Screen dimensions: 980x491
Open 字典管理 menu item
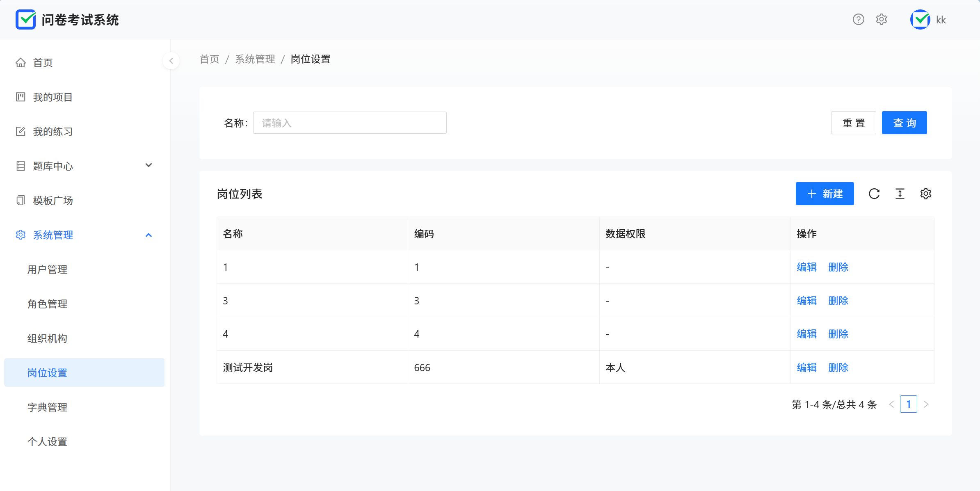coord(47,407)
